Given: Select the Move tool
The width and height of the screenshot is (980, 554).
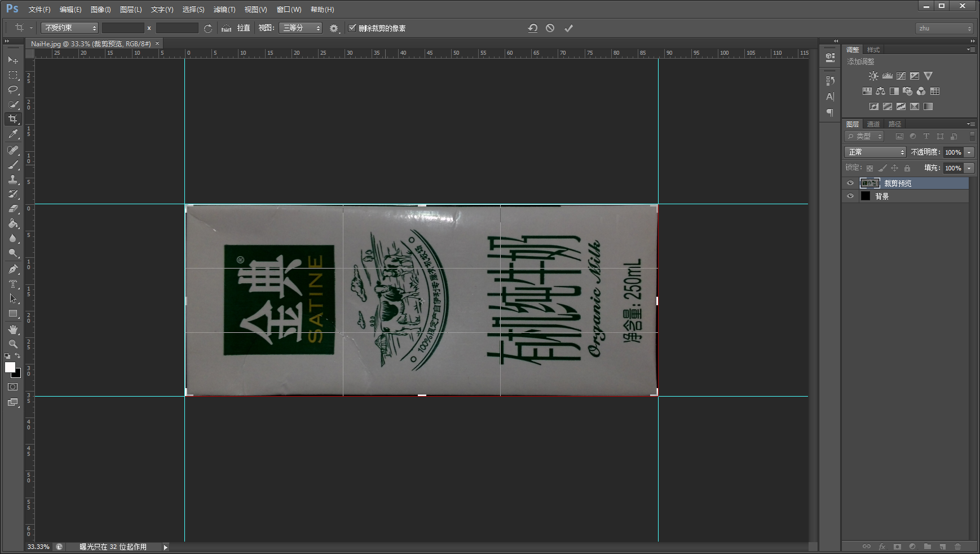Looking at the screenshot, I should pyautogui.click(x=13, y=60).
